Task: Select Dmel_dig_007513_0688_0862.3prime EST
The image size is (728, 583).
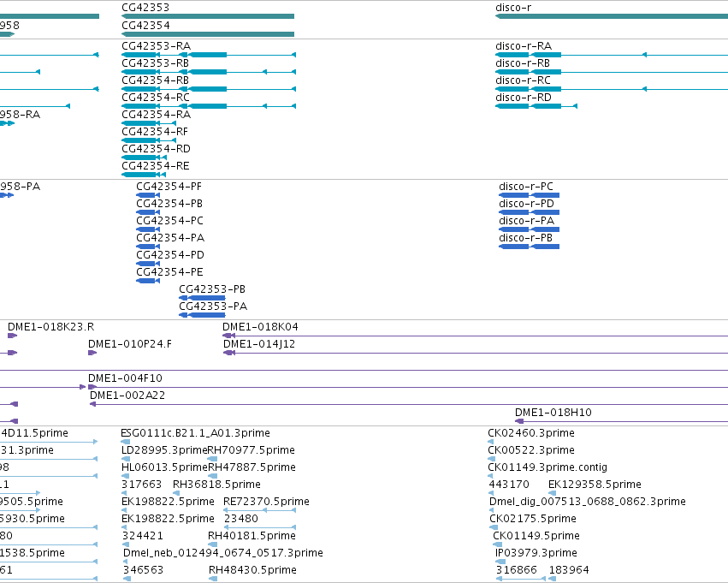Action: [x=588, y=503]
